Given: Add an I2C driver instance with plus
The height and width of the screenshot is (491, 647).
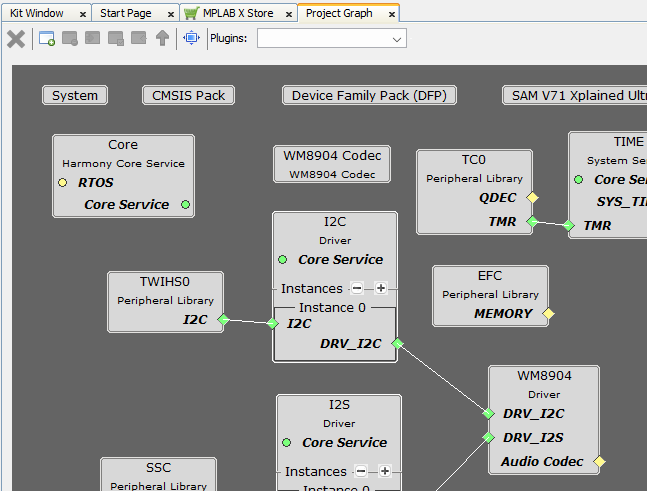Looking at the screenshot, I should [380, 288].
